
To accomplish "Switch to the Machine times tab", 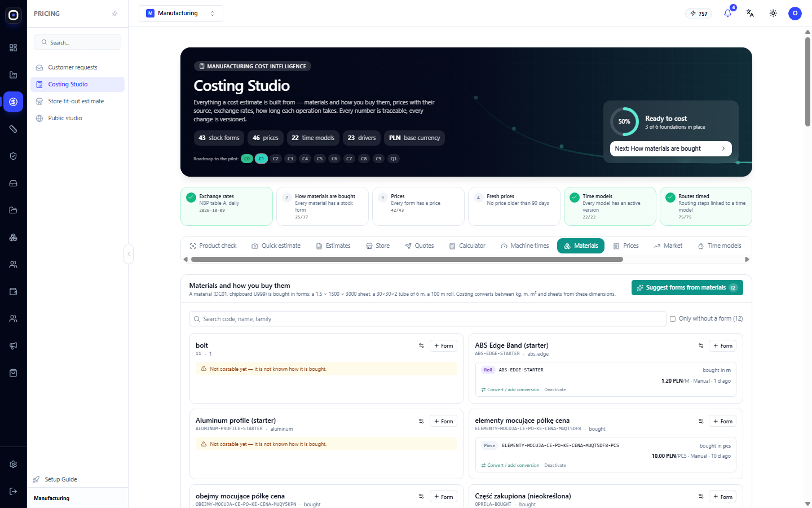I will tap(524, 246).
